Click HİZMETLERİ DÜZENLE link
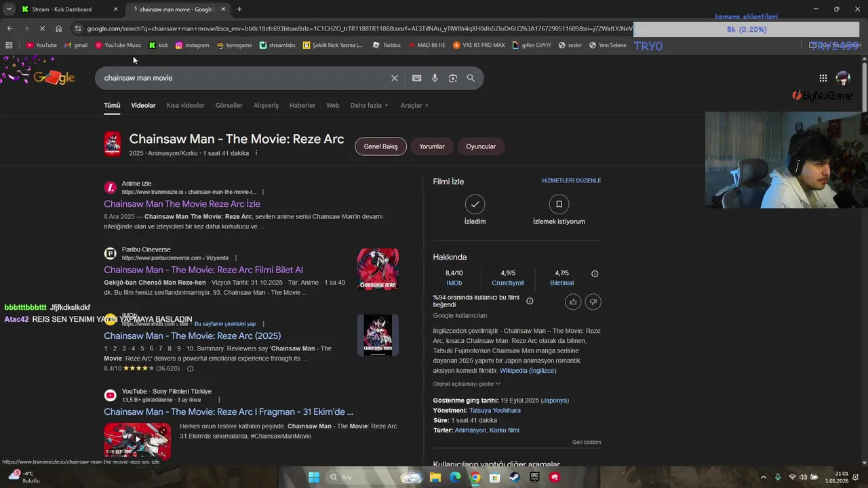Screen dimensions: 868x488 coord(571,181)
